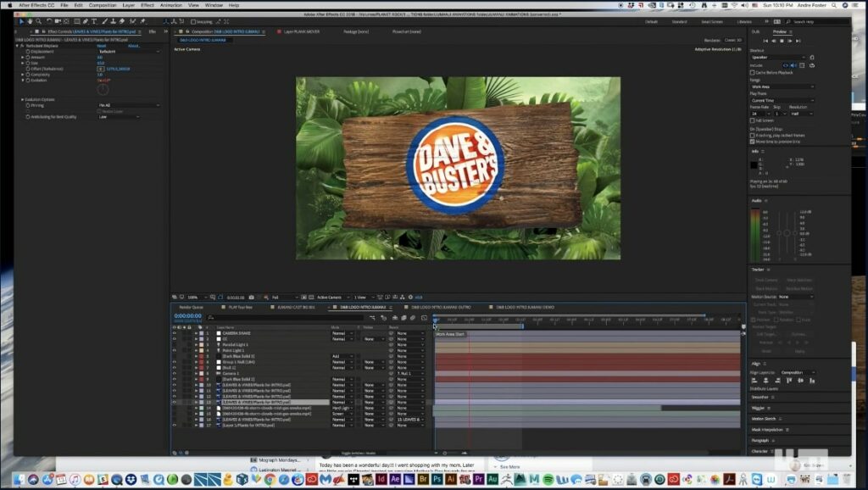This screenshot has width=868, height=490.
Task: Toggle include audio in Preview panel
Action: (x=793, y=65)
